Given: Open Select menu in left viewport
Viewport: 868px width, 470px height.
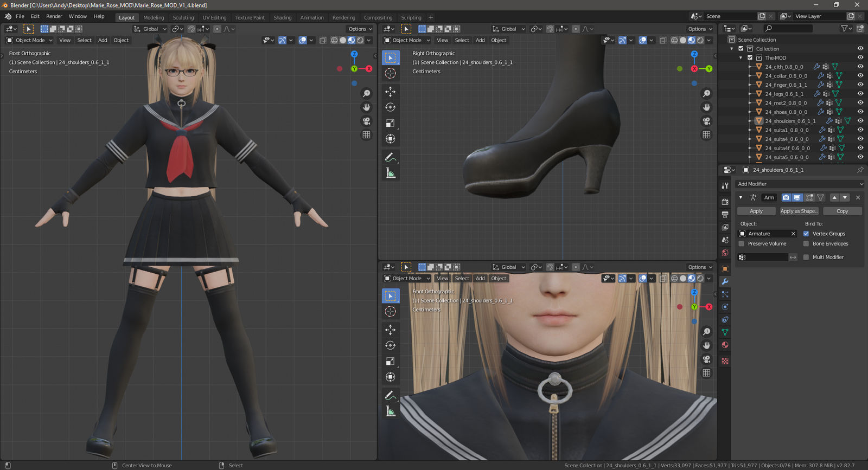Looking at the screenshot, I should click(84, 40).
